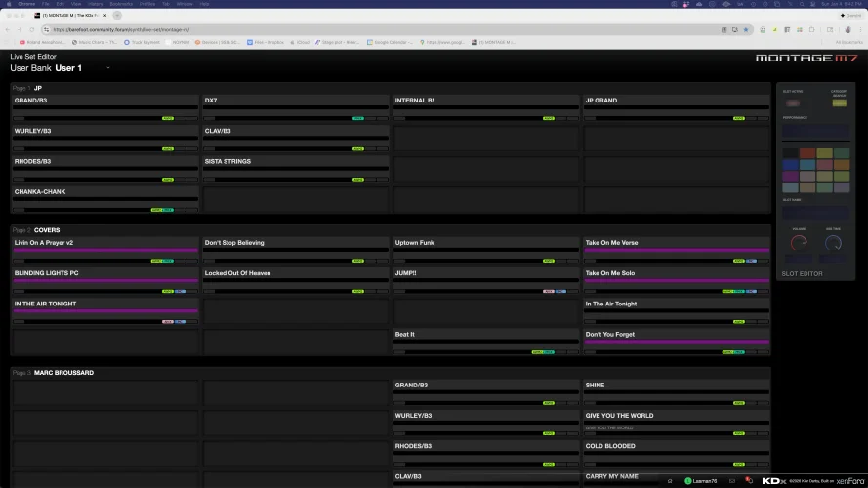Toggle the Slot Active switch

(793, 103)
